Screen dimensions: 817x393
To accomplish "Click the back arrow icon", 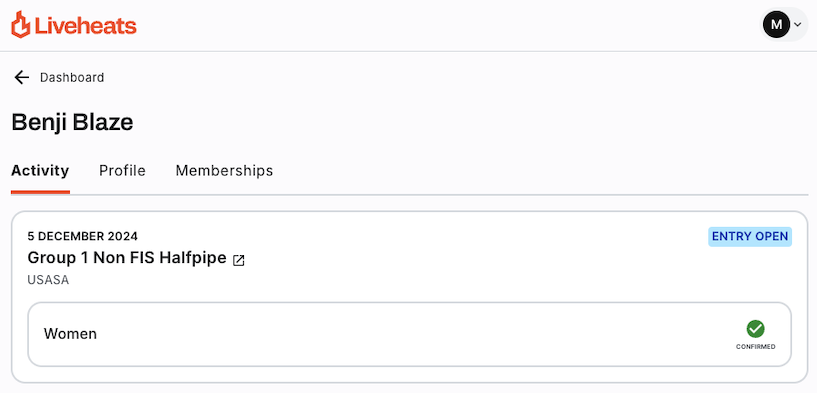I will click(x=21, y=78).
